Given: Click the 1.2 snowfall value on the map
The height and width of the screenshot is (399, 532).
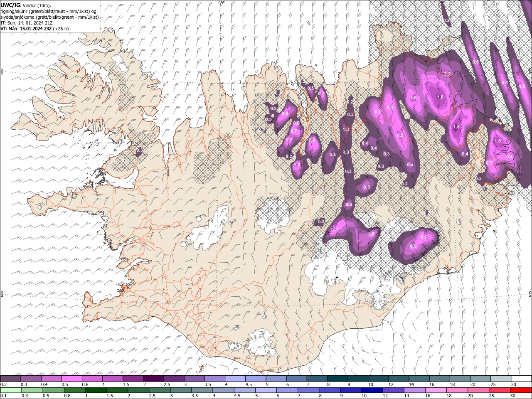Looking at the screenshot, I should point(297,165).
